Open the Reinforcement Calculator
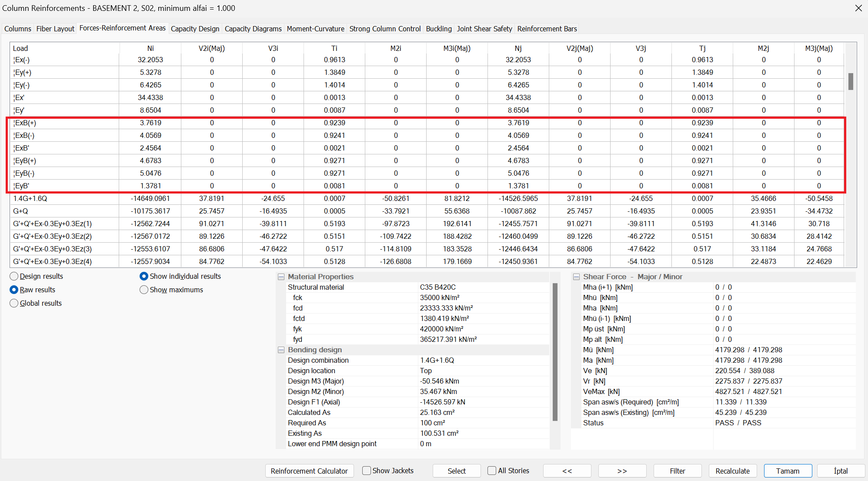This screenshot has height=481, width=868. click(x=309, y=471)
